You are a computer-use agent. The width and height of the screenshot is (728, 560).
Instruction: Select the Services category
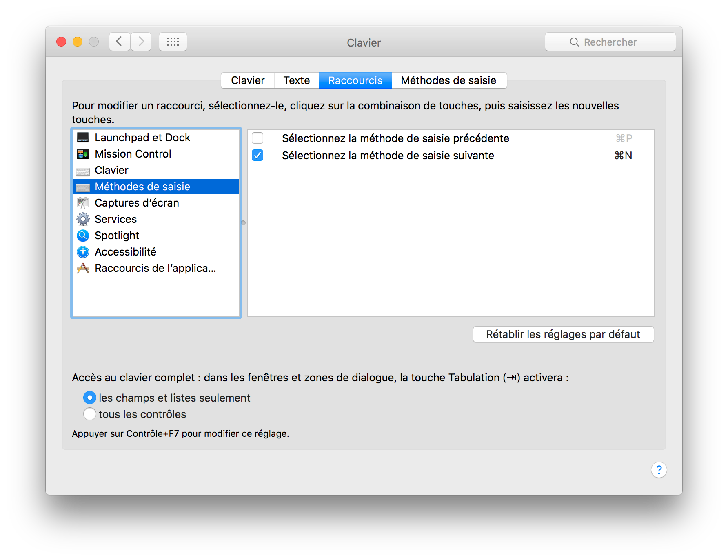coord(156,219)
